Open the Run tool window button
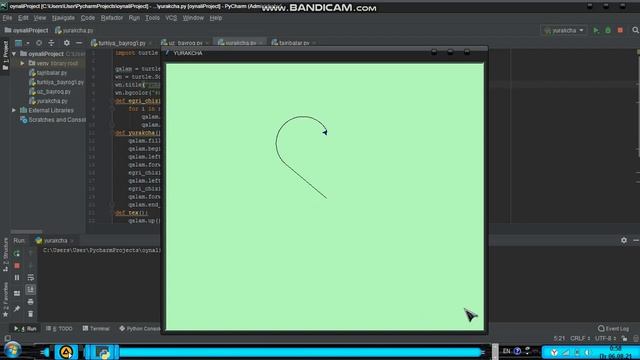 click(x=25, y=329)
